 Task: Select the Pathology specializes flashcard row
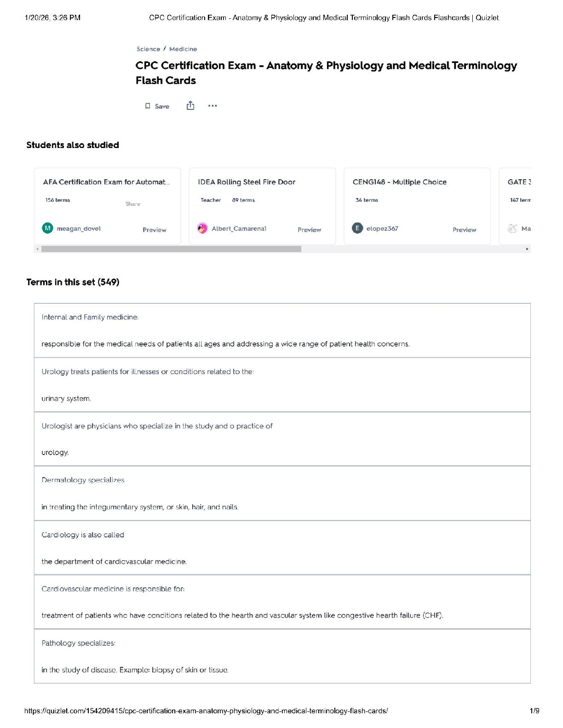281,656
